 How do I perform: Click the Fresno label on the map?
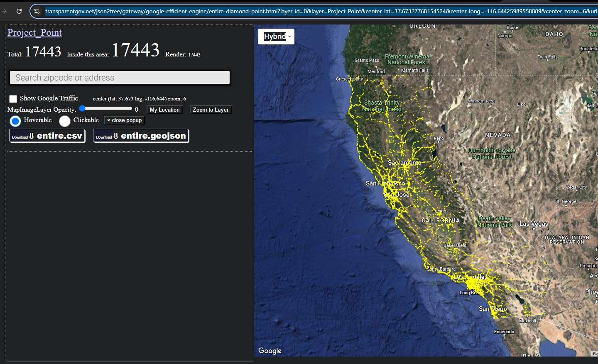pos(439,211)
